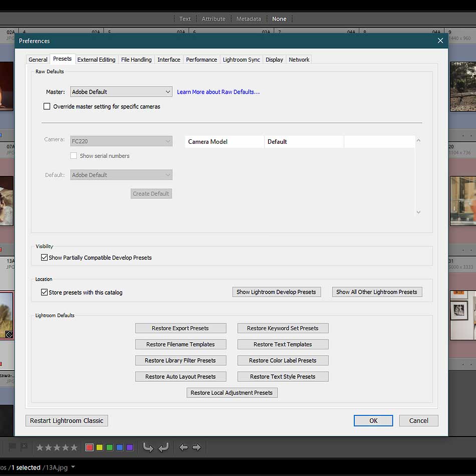
Task: Open the Default Adobe Default dropdown
Action: click(x=121, y=175)
